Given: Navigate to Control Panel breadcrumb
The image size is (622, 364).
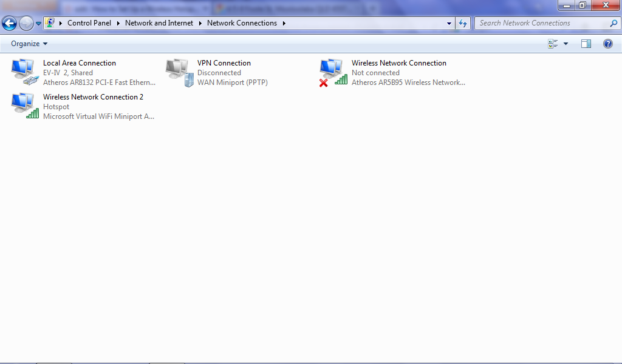Looking at the screenshot, I should point(89,23).
